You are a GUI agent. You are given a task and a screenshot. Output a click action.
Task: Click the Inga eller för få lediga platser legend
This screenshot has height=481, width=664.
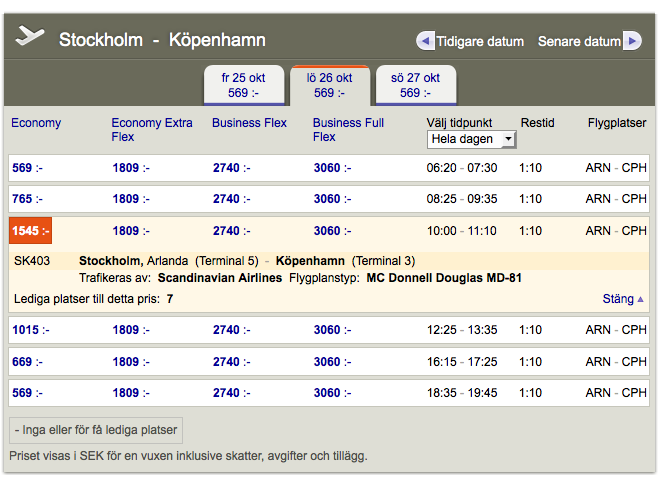pyautogui.click(x=96, y=431)
